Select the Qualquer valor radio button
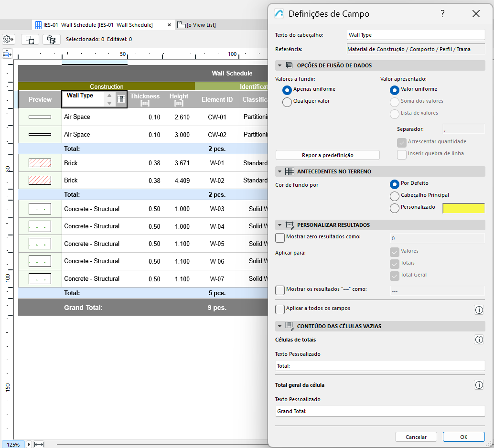Image resolution: width=494 pixels, height=448 pixels. click(x=288, y=101)
